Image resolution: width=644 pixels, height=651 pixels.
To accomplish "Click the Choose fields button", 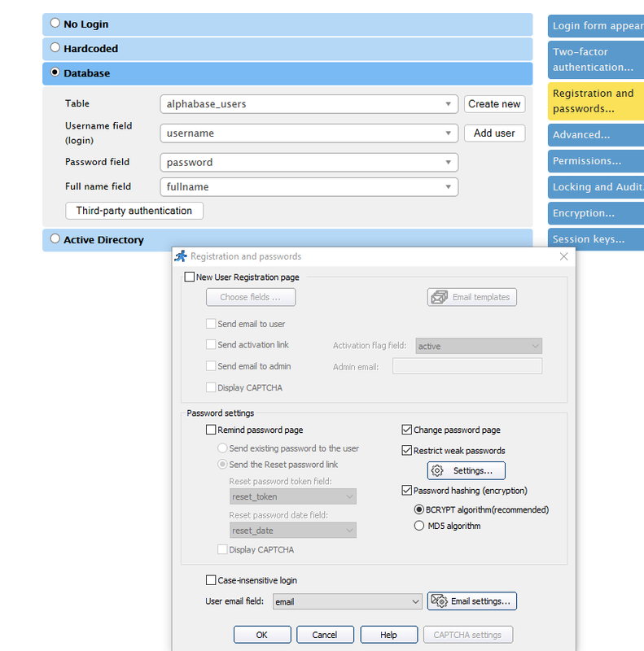I will pos(251,297).
